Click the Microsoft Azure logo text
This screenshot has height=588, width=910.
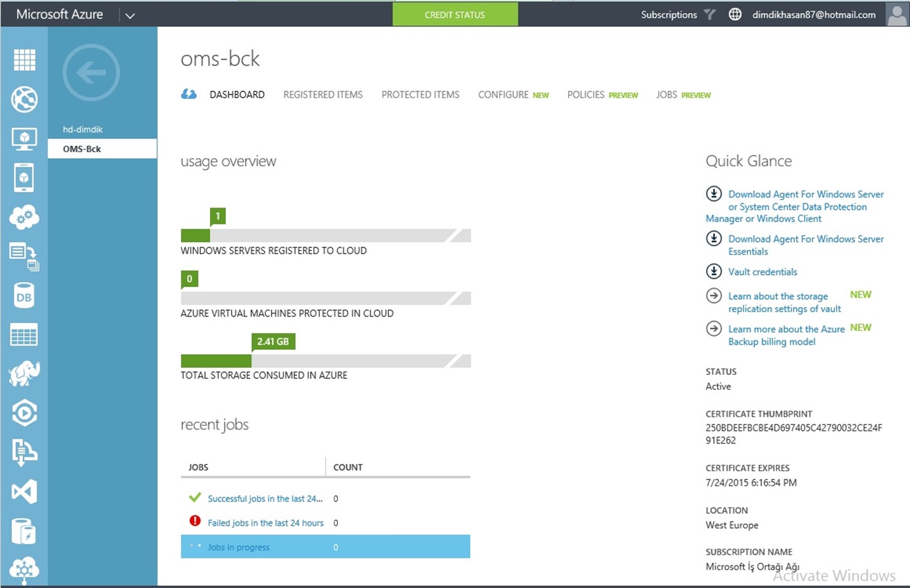click(60, 14)
